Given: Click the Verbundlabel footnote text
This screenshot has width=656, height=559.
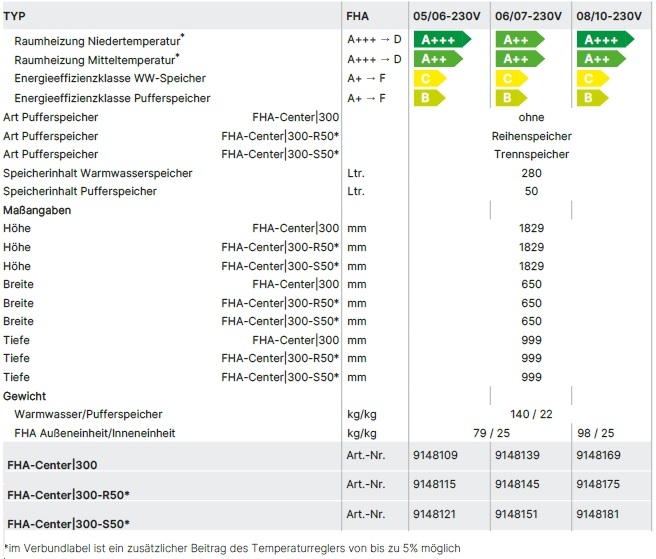Looking at the screenshot, I should click(233, 548).
